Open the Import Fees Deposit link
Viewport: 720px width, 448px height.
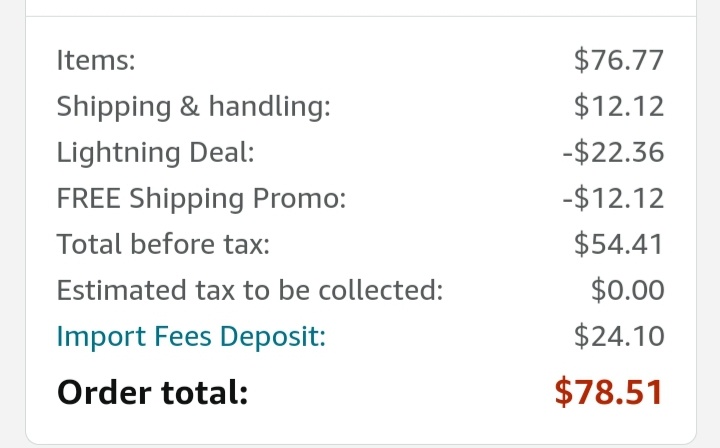(191, 337)
